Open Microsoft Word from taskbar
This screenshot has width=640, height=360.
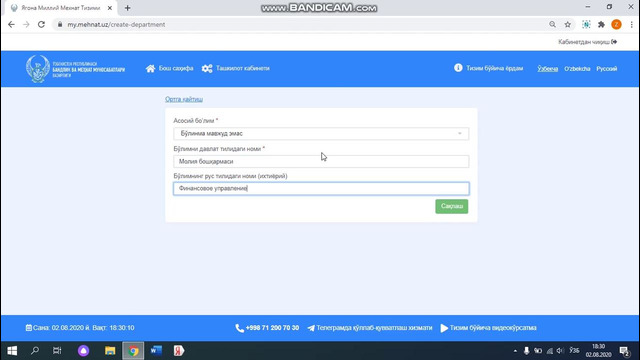pyautogui.click(x=156, y=351)
